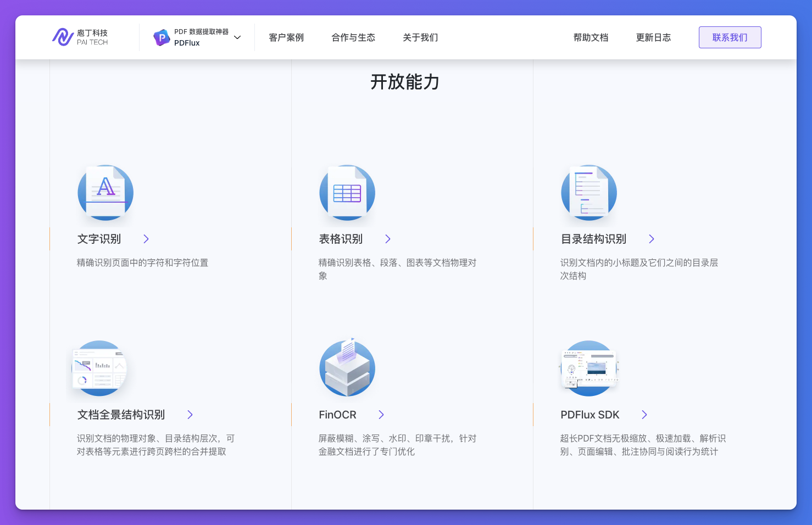Open the 关于我们 menu item
This screenshot has width=812, height=525.
tap(420, 37)
